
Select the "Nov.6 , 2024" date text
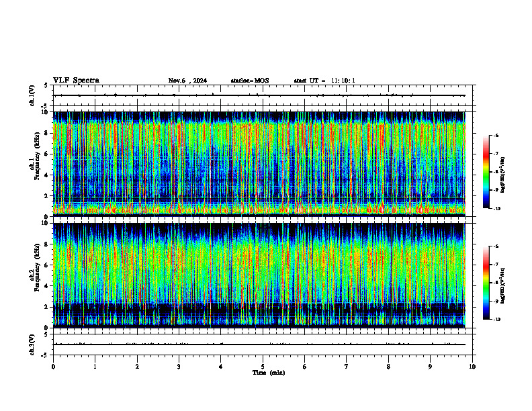(x=187, y=81)
